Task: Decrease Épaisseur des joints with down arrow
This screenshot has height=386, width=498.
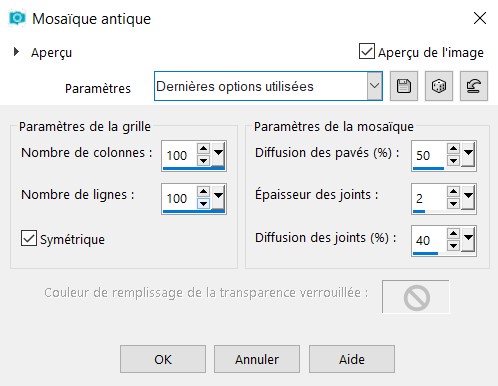Action: 453,203
